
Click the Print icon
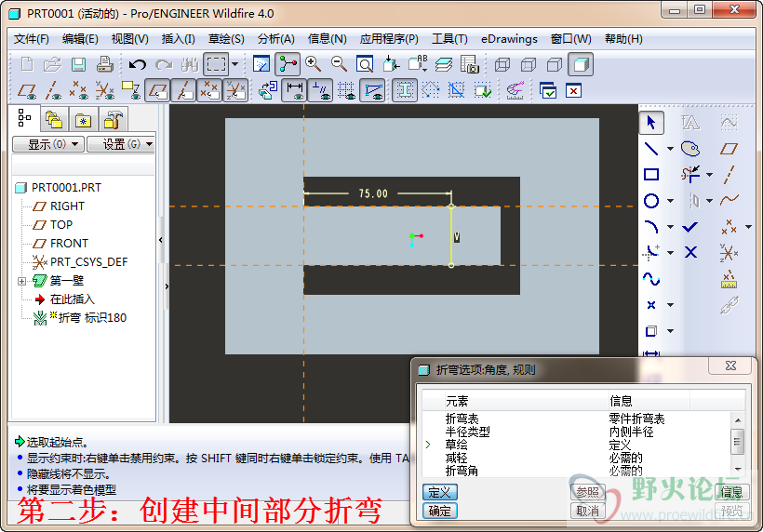104,64
